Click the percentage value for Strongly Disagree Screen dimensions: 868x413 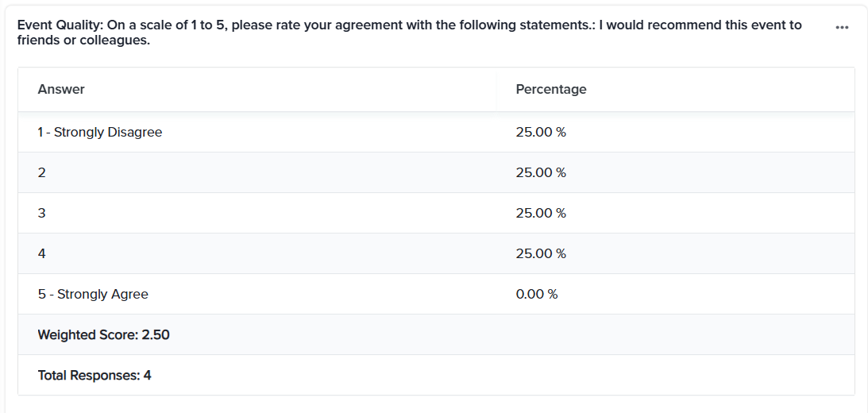pos(541,132)
